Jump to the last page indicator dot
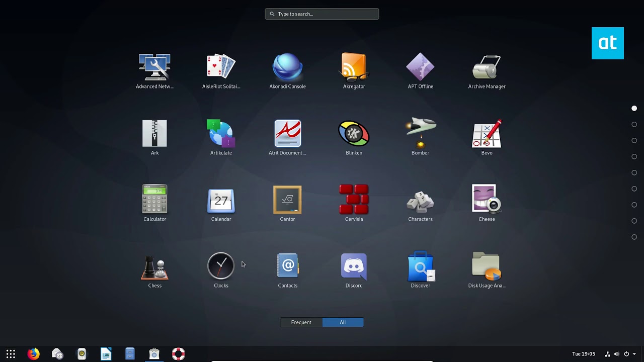The image size is (644, 362). [634, 237]
